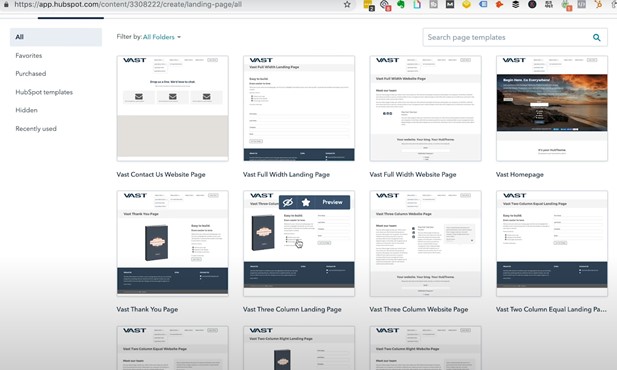Select Vast Thank You Page thumbnail

(x=172, y=243)
